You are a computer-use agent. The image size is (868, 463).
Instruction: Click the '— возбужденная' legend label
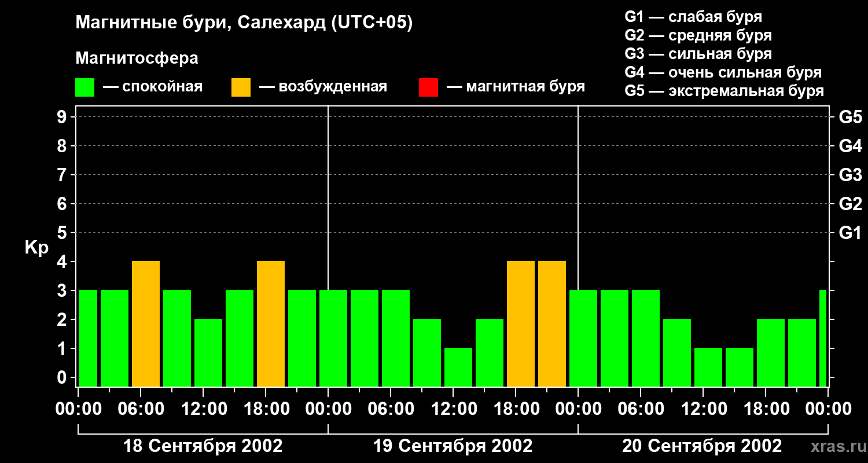[323, 87]
